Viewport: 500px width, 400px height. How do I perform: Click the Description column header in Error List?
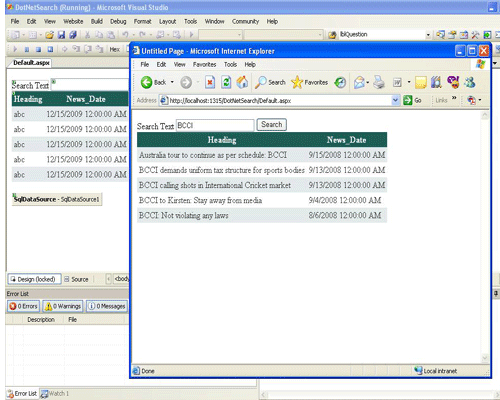[41, 319]
